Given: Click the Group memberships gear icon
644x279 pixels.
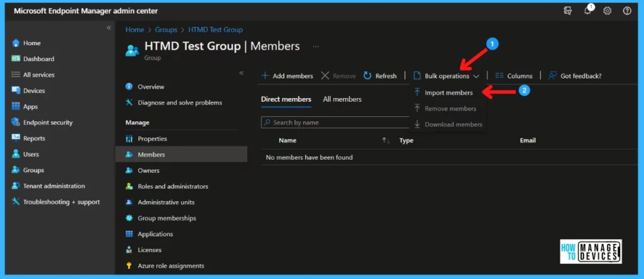Looking at the screenshot, I should (x=129, y=218).
